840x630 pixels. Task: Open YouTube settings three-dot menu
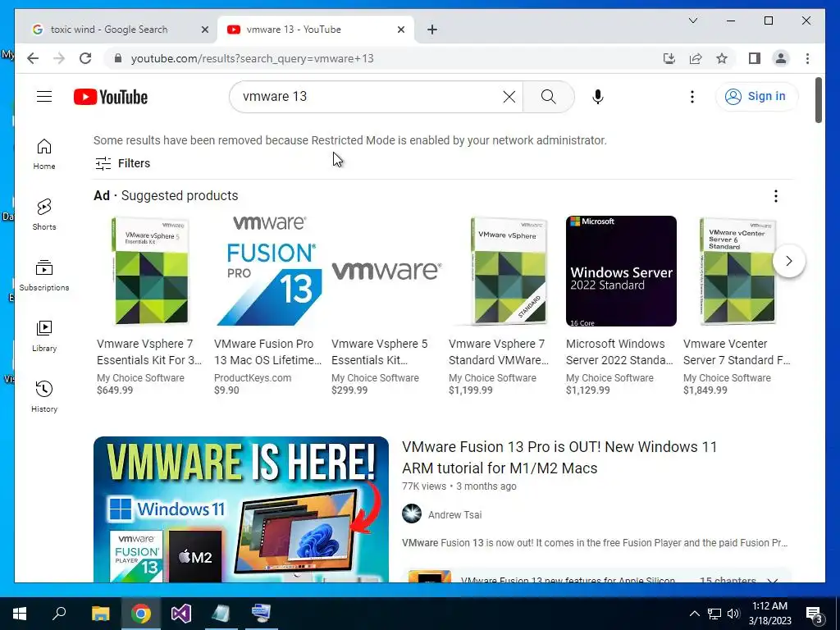[x=692, y=97]
